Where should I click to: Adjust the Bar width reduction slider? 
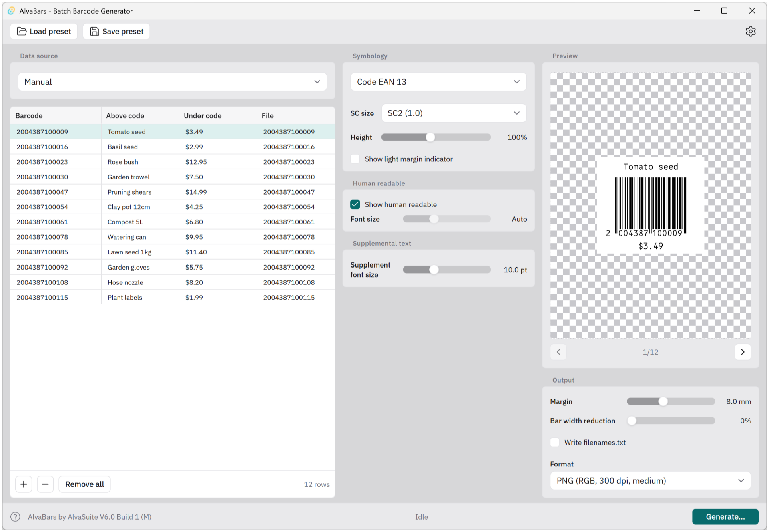tap(671, 421)
